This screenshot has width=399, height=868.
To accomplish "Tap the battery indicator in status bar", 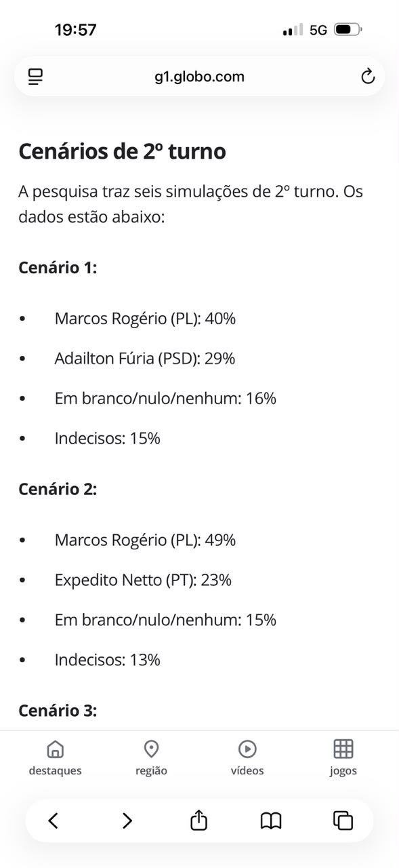I will coord(348,30).
